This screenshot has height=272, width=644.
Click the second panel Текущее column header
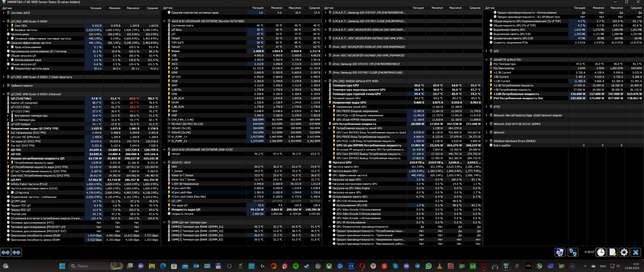258,8
